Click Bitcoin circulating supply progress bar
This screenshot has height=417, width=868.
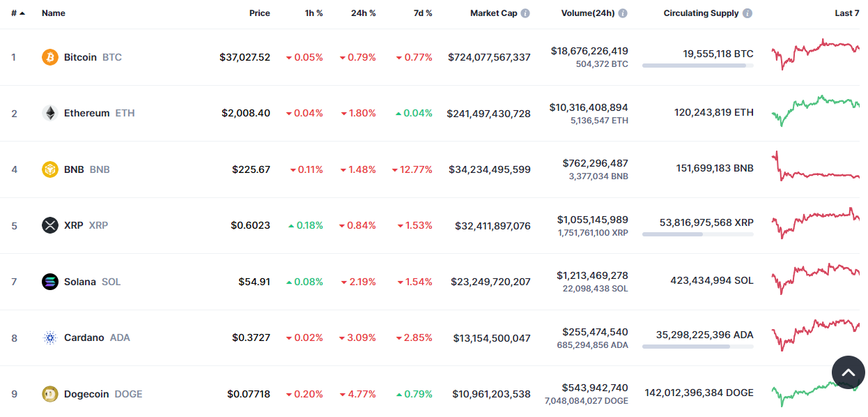[698, 66]
